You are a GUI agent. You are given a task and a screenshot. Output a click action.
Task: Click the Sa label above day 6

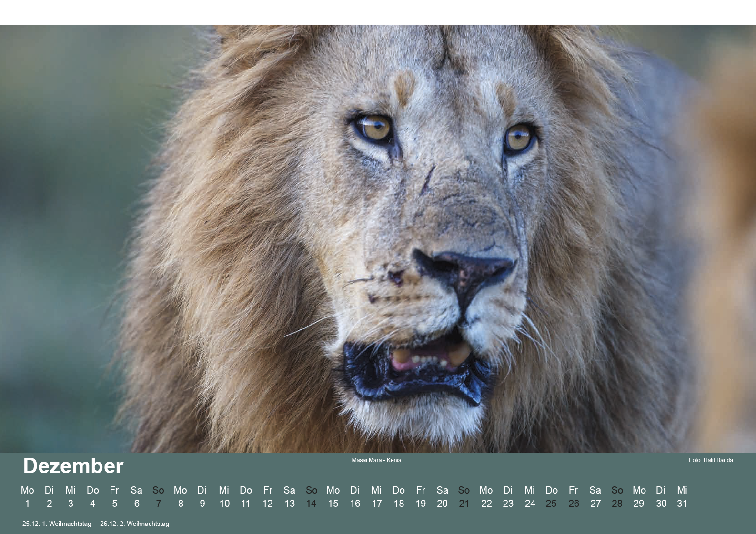click(136, 490)
